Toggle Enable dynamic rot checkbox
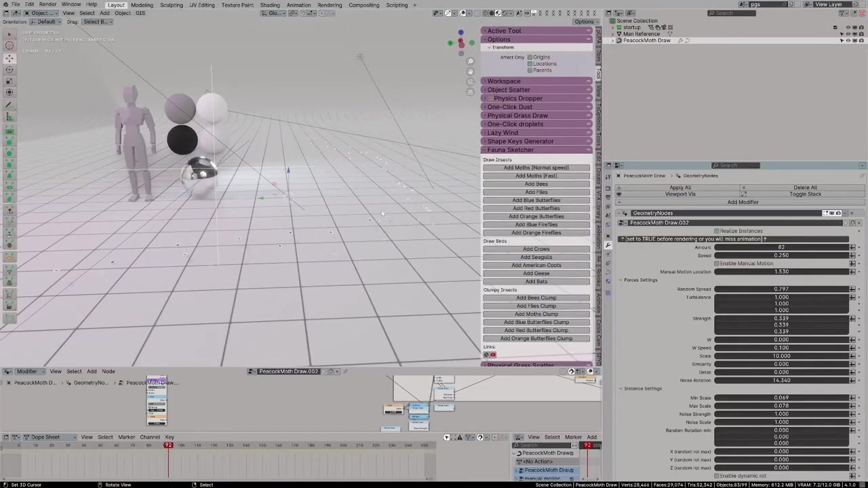The image size is (868, 488). 717,476
